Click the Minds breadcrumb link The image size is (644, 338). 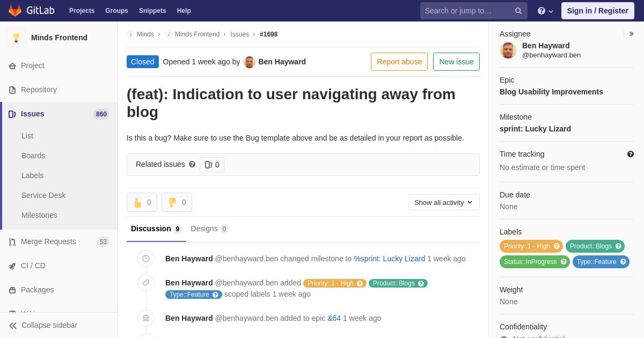tap(141, 34)
